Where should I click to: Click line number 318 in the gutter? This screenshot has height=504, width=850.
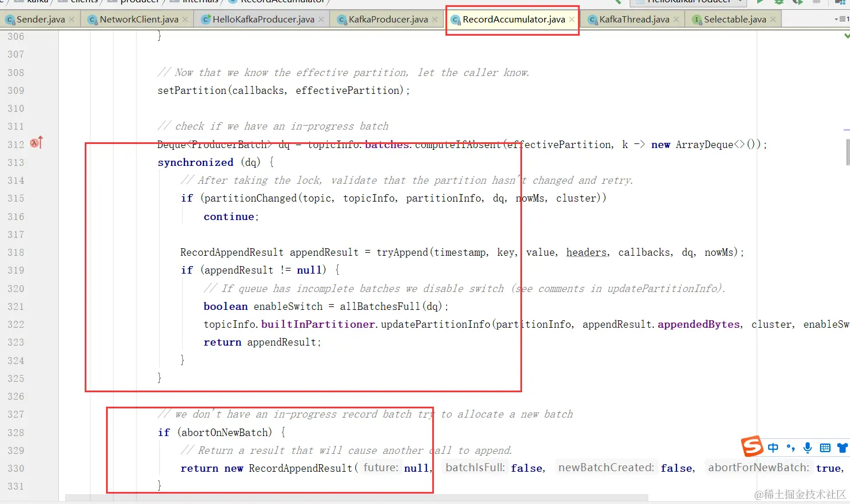coord(16,252)
